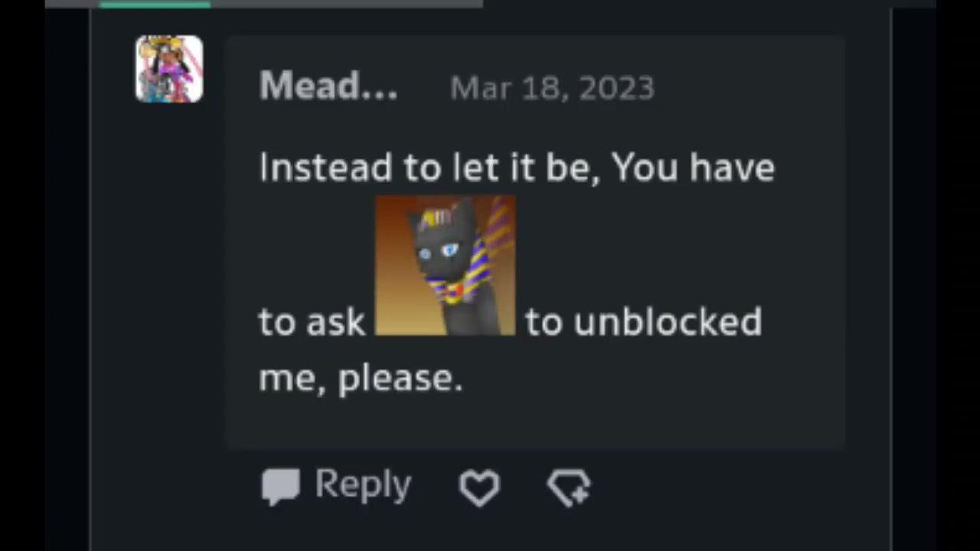Open the Mead... username profile
Image resolution: width=980 pixels, height=551 pixels.
(328, 86)
